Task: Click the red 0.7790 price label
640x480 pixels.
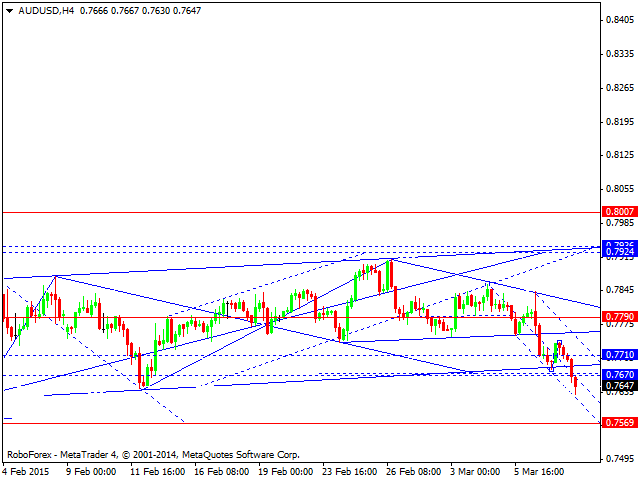Action: point(620,316)
